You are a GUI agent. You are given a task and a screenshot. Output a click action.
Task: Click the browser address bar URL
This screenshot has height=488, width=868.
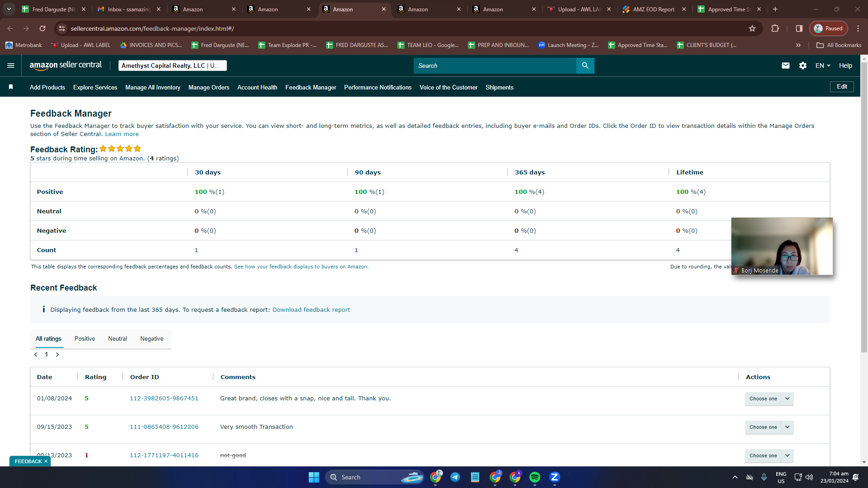click(152, 28)
